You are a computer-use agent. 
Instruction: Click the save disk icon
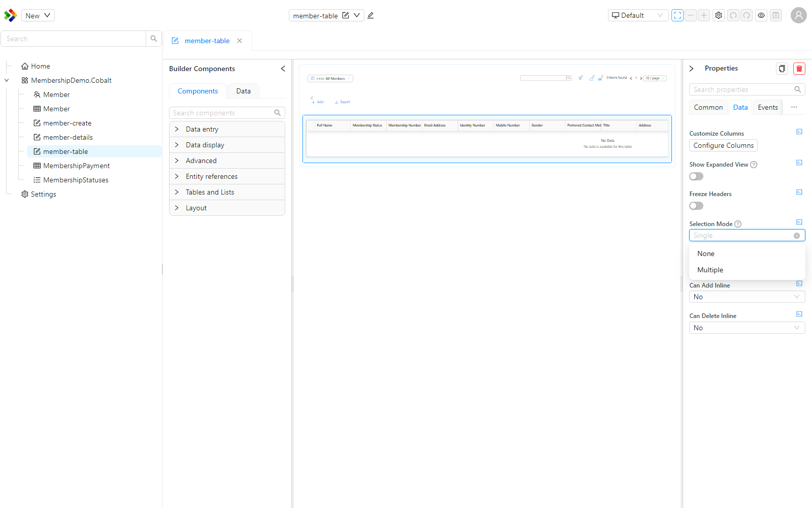(x=776, y=15)
